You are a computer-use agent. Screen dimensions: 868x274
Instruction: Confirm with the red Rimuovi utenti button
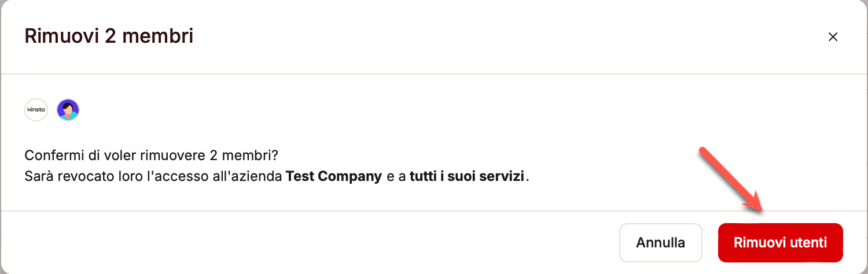click(x=780, y=243)
